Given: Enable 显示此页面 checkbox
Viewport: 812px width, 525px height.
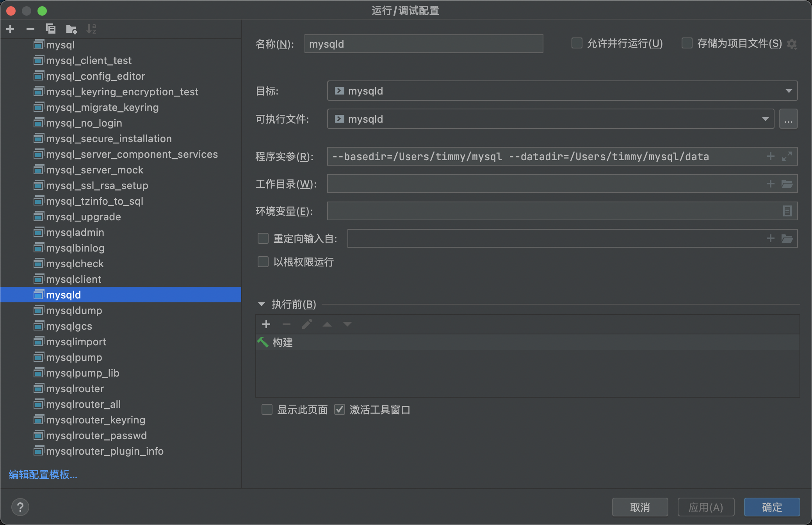Looking at the screenshot, I should [x=267, y=409].
